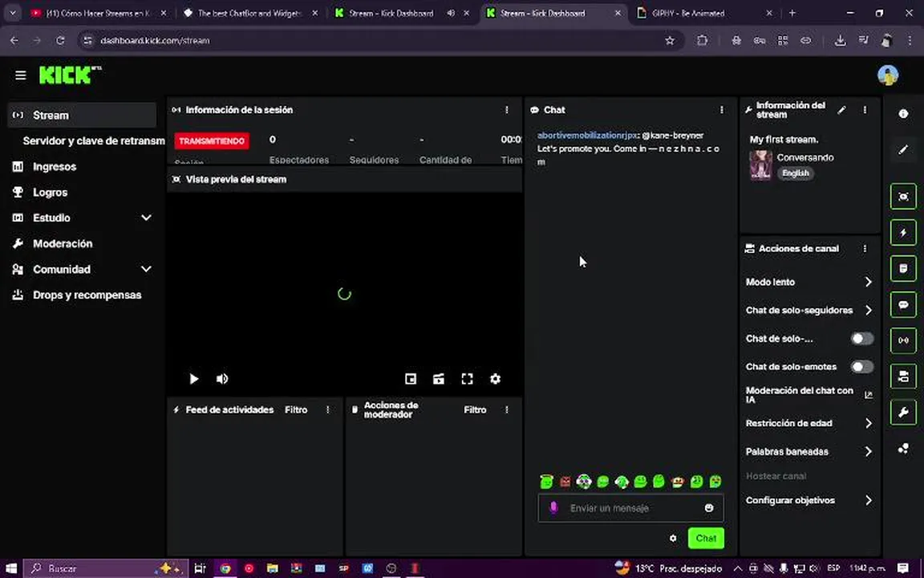Expand Modo lento options

click(809, 282)
